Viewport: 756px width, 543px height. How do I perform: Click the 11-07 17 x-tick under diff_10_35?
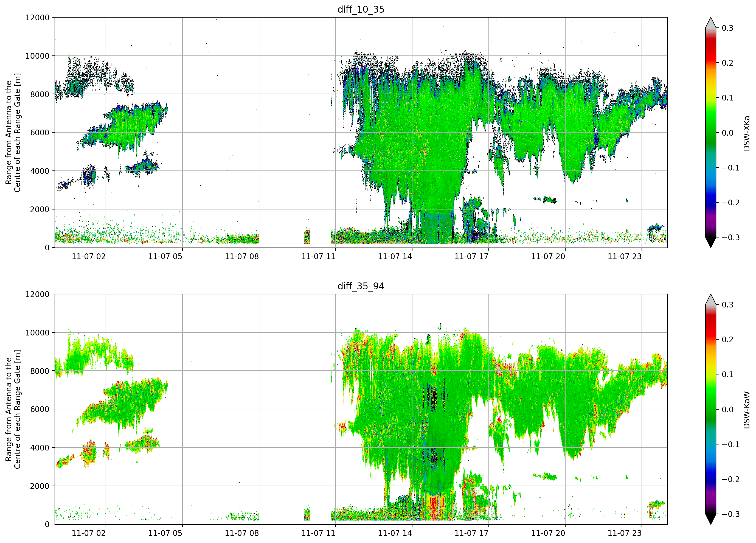(x=471, y=256)
